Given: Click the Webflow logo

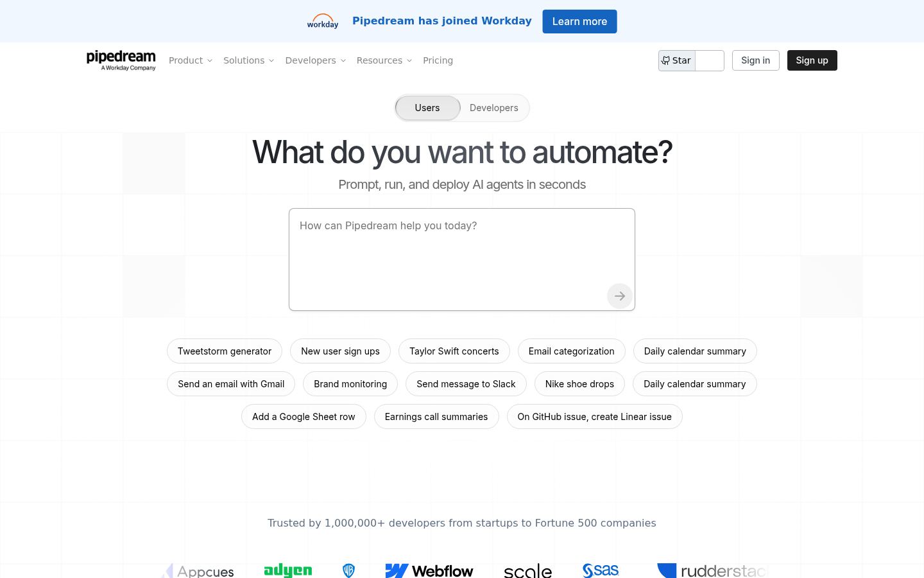Looking at the screenshot, I should [429, 570].
